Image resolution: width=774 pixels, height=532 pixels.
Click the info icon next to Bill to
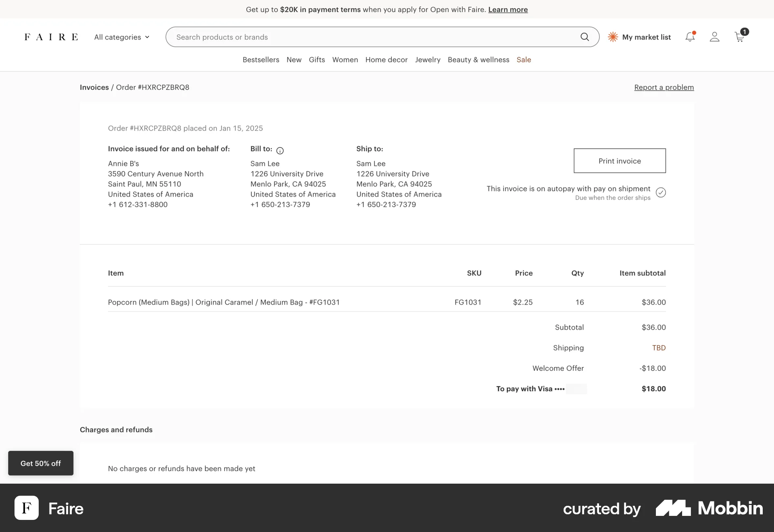(x=280, y=150)
